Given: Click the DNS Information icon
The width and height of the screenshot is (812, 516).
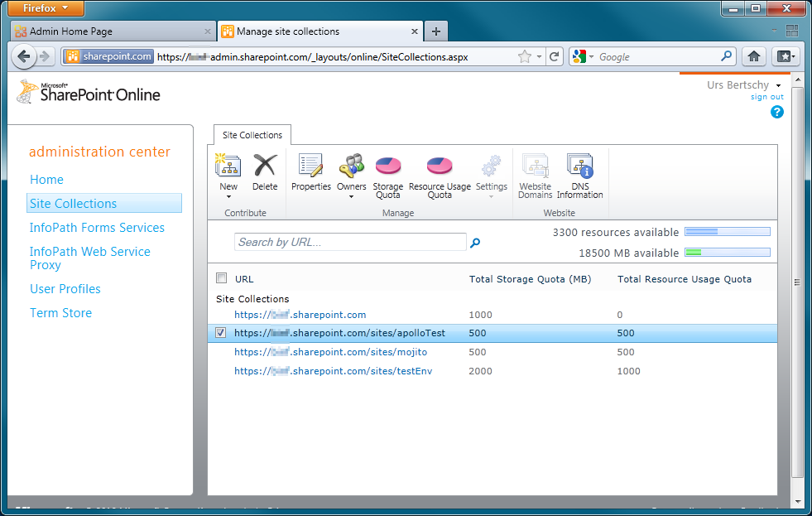Looking at the screenshot, I should [579, 167].
